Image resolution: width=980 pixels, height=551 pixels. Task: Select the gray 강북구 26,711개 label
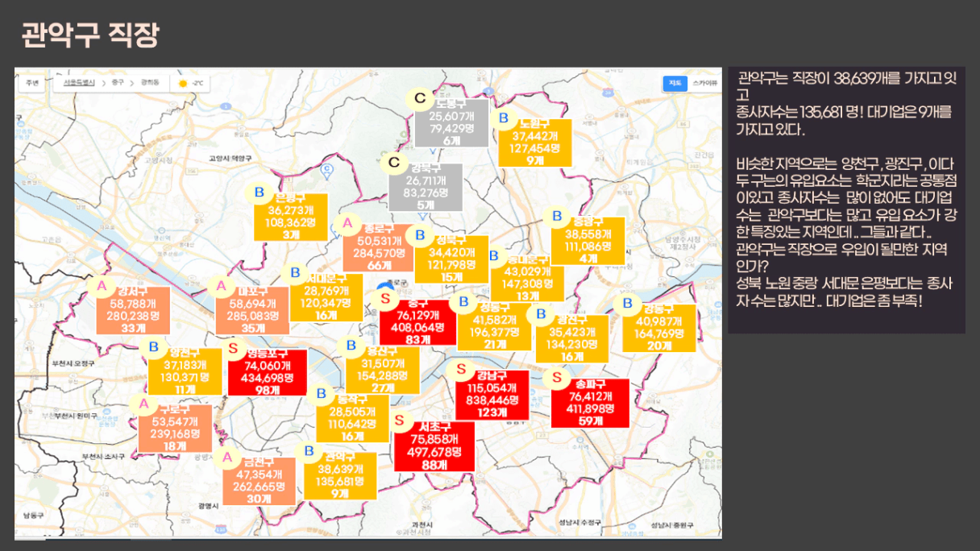(x=426, y=188)
